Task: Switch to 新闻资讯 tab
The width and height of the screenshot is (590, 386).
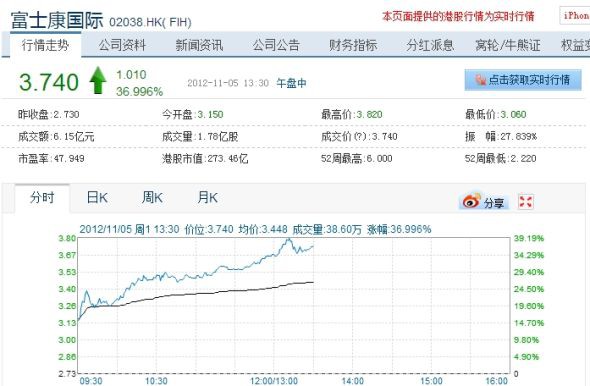Action: pyautogui.click(x=199, y=46)
